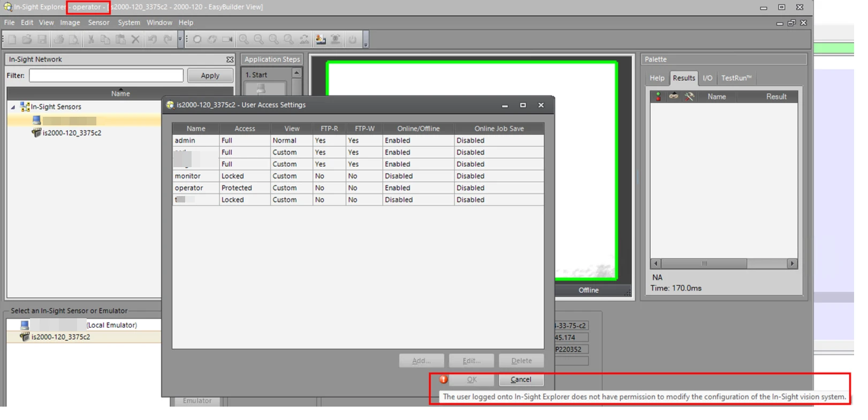Click the Cancel button in User Access Settings

tap(521, 380)
